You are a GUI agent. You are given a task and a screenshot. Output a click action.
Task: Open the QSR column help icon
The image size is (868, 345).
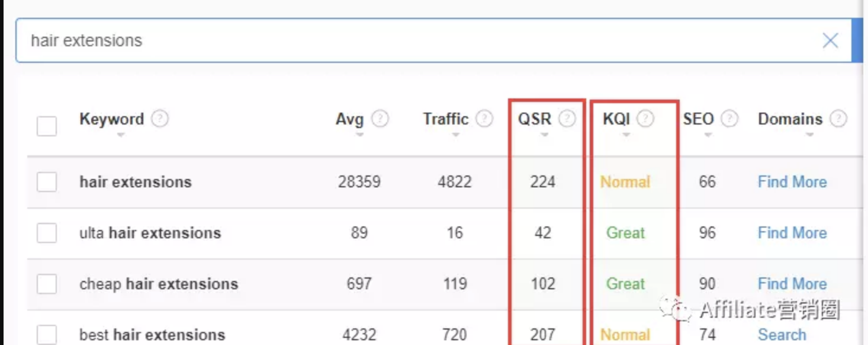[567, 119]
